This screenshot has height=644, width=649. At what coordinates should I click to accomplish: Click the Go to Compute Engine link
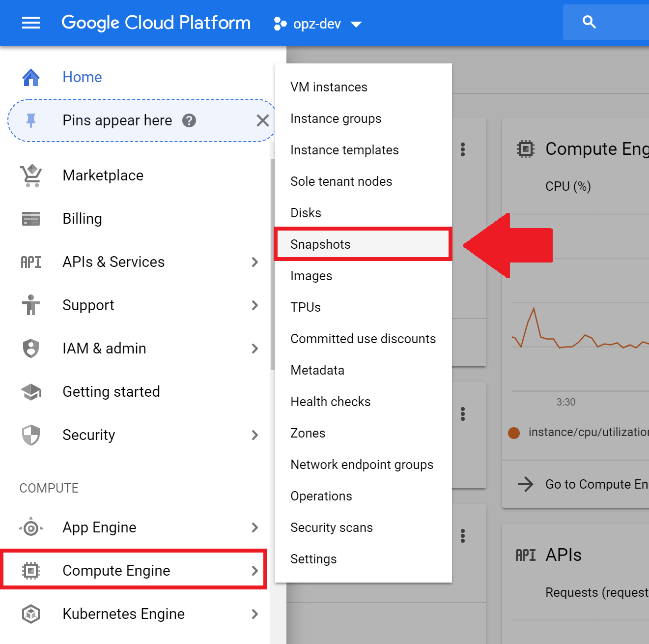coord(597,484)
